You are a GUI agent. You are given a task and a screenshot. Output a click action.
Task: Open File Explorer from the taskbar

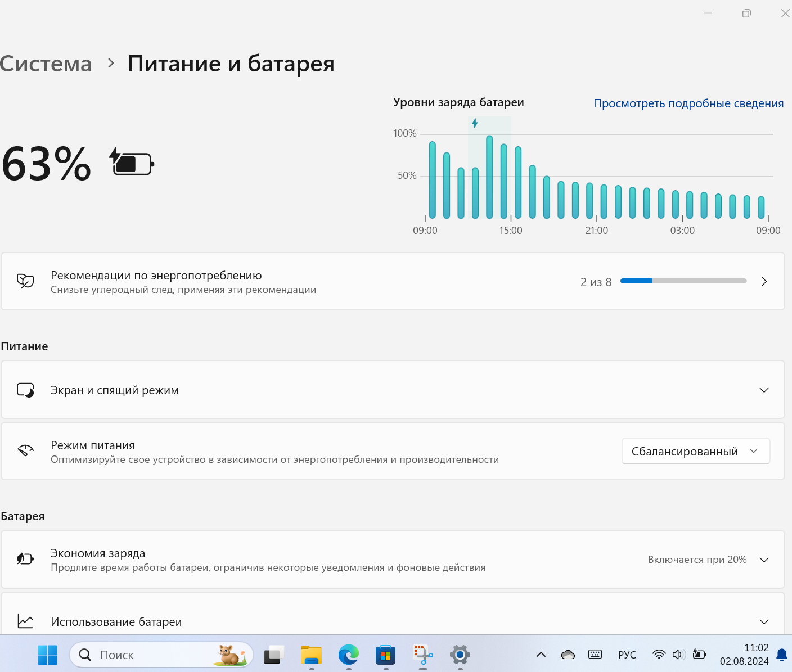311,655
